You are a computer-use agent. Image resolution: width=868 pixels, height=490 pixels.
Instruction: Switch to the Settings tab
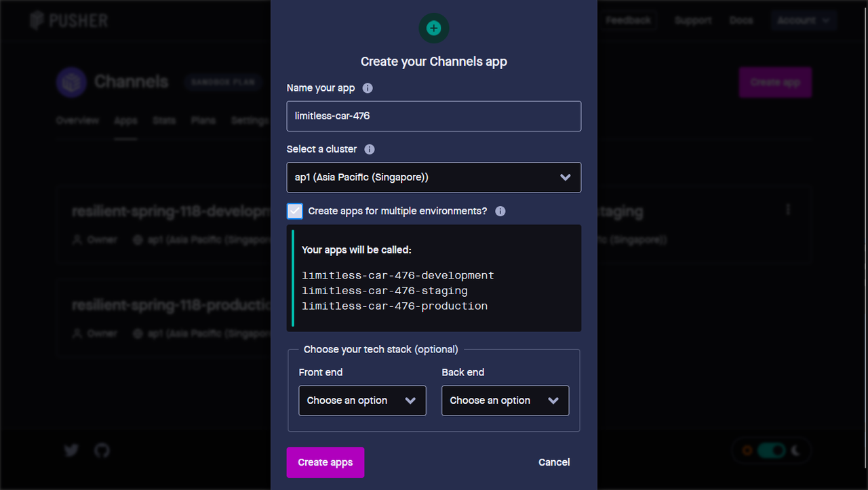pyautogui.click(x=250, y=121)
